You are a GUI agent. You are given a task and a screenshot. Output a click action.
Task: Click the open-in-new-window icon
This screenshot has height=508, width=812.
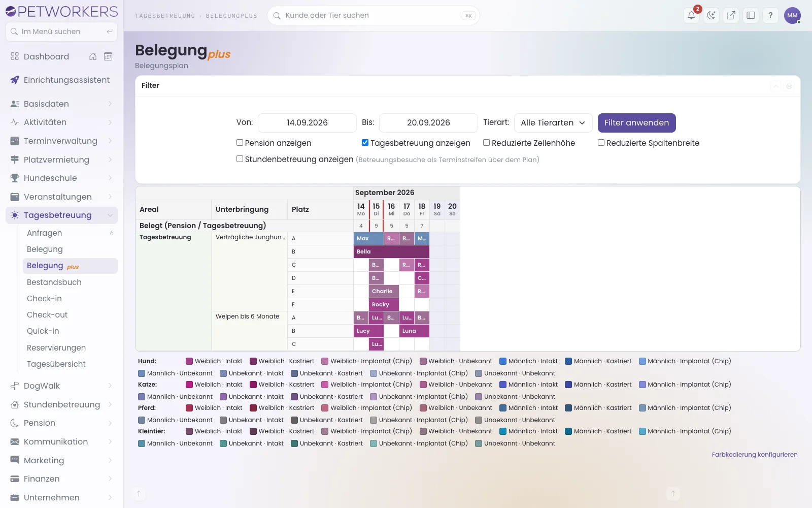731,15
